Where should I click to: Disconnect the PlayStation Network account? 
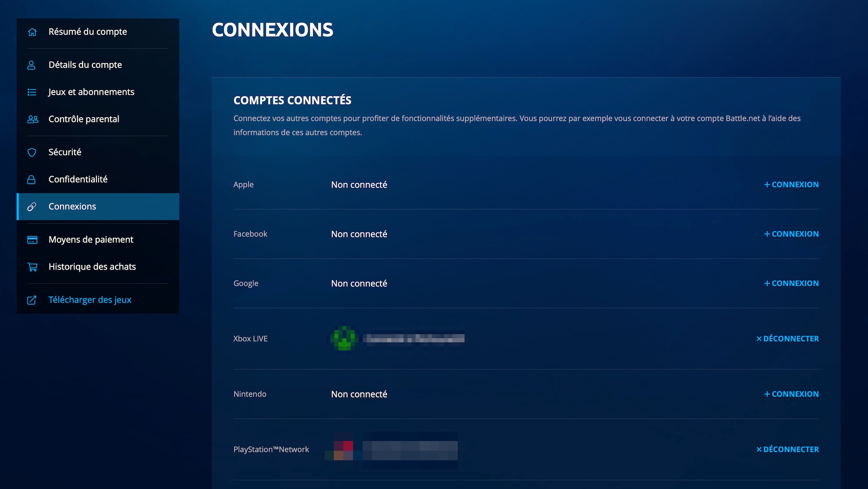click(787, 449)
